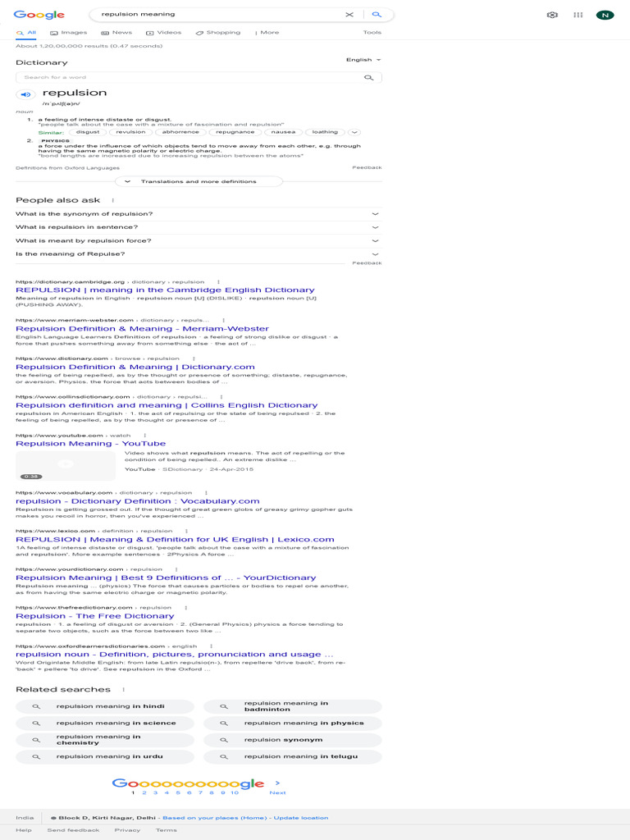Open the More search options menu
The height and width of the screenshot is (840, 630).
(x=267, y=33)
